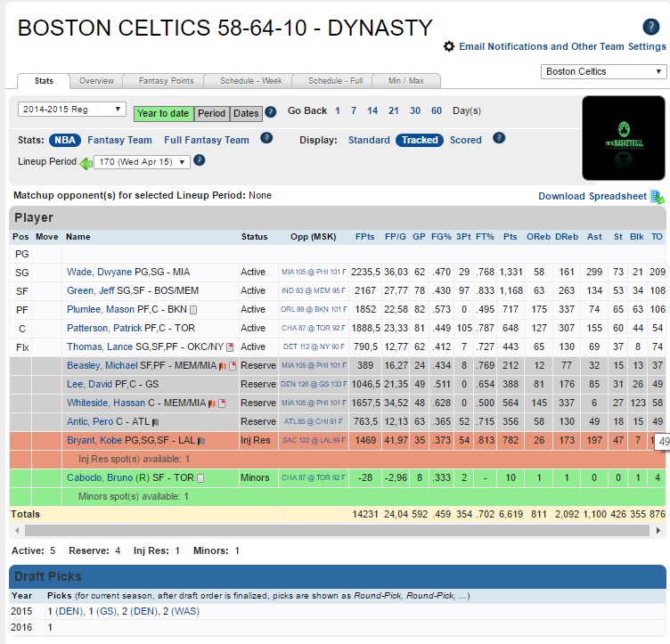Sort table by FG% column

(441, 237)
